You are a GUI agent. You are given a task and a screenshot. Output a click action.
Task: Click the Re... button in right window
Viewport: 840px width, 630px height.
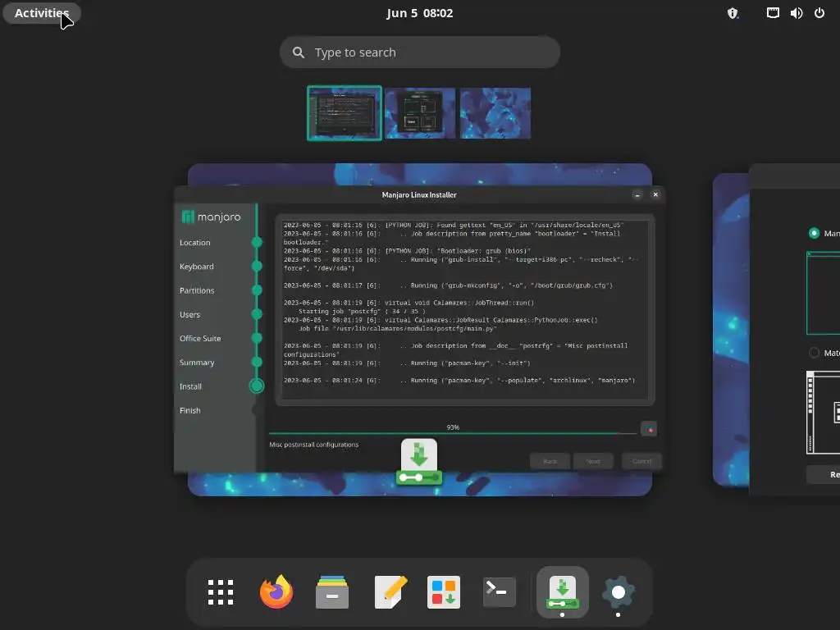tap(824, 475)
